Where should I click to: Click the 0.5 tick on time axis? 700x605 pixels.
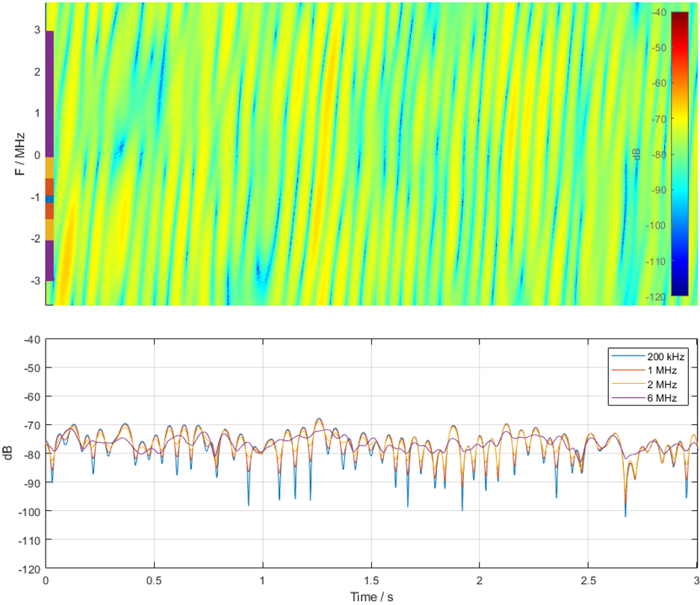(154, 580)
